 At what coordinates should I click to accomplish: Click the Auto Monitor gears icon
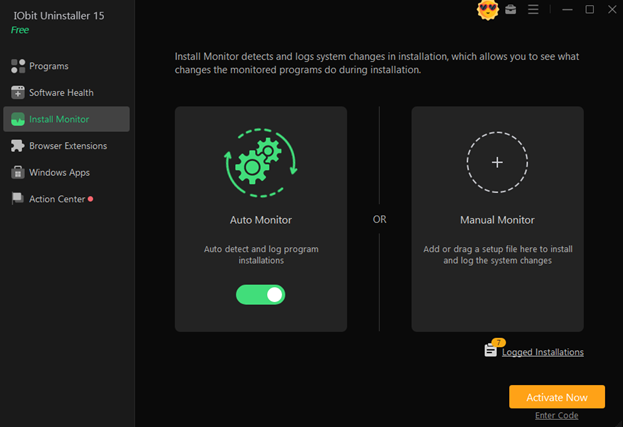click(260, 164)
